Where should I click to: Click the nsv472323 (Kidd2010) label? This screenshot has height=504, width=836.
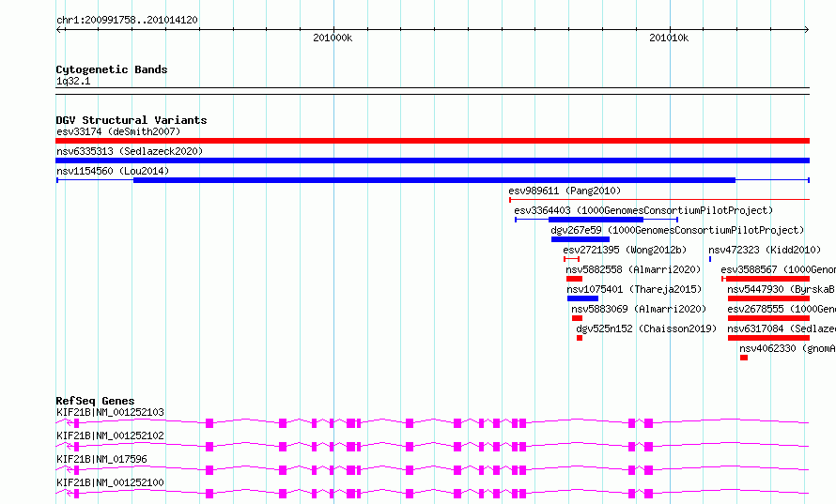[x=765, y=250]
